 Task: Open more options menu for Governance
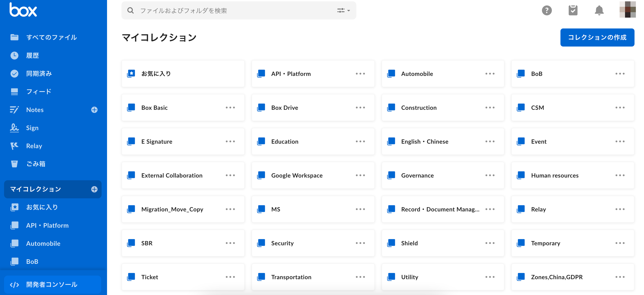pos(490,175)
